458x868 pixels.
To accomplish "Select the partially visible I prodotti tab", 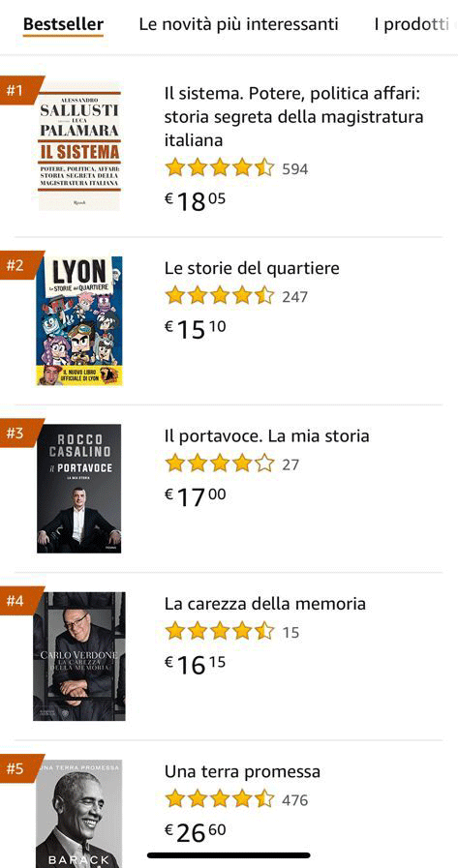I will pyautogui.click(x=416, y=24).
